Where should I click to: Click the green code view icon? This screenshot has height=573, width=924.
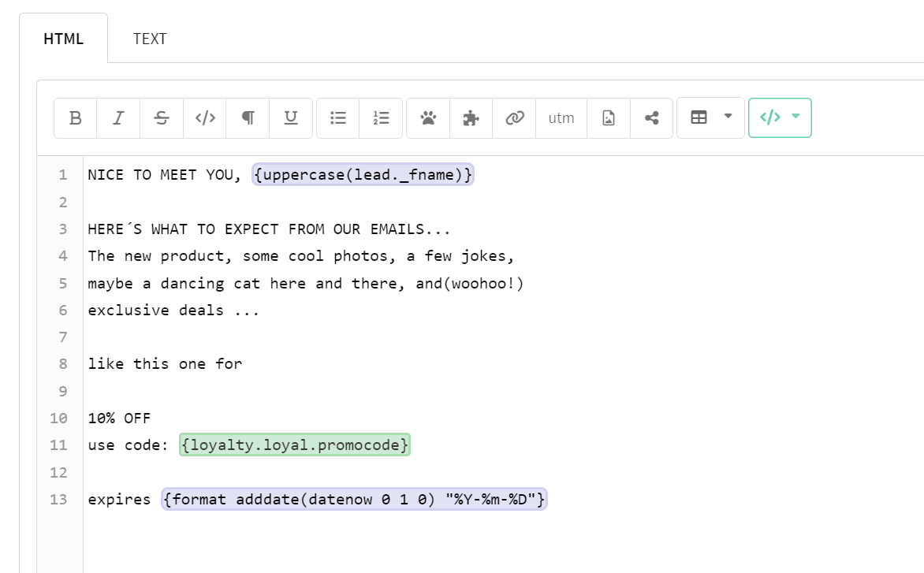[x=770, y=117]
